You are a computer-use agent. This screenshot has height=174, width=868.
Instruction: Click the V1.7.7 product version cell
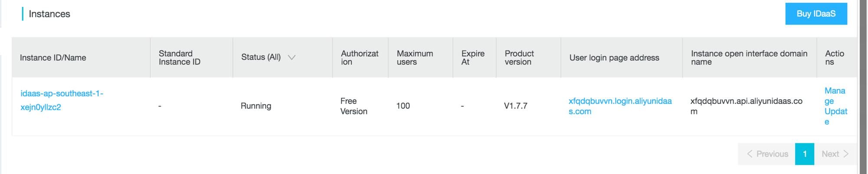[x=515, y=106]
